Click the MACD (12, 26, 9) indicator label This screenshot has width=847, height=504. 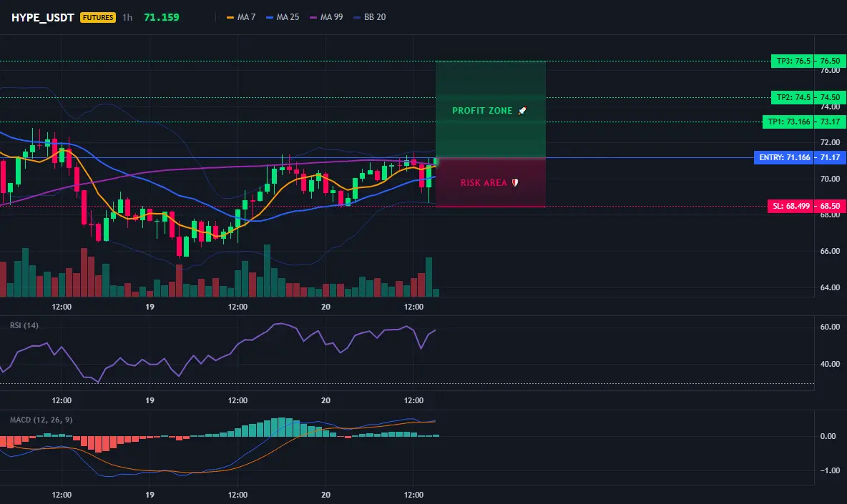(x=41, y=420)
